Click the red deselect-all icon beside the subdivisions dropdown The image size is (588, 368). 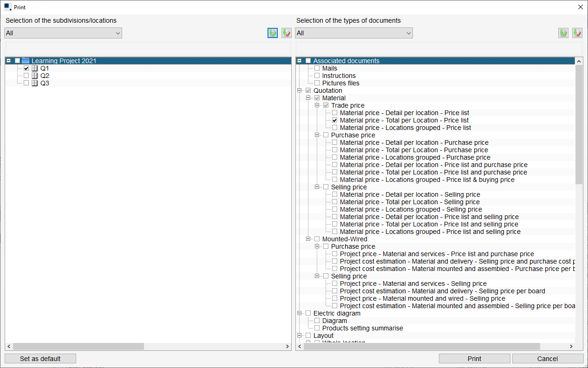tap(287, 32)
